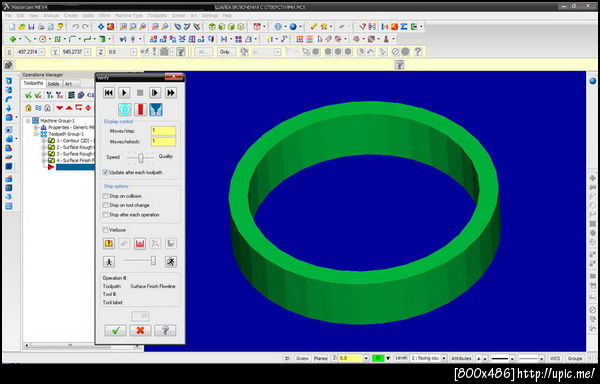Open Verify help question-mark button
Viewport: 600px width, 384px height.
(x=165, y=330)
